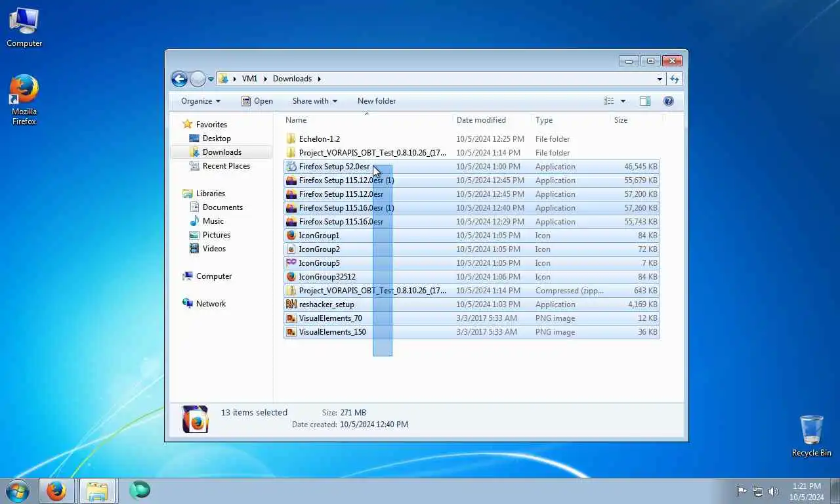
Task: Sort by the Type column header
Action: 571,120
